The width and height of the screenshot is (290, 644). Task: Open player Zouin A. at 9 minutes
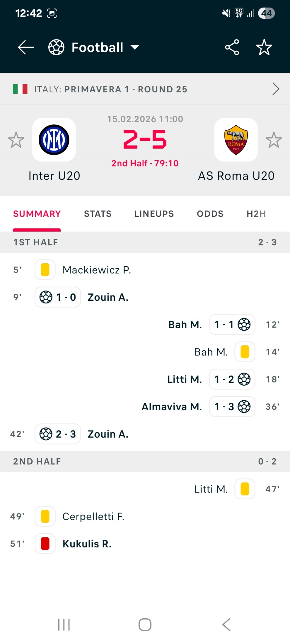108,297
